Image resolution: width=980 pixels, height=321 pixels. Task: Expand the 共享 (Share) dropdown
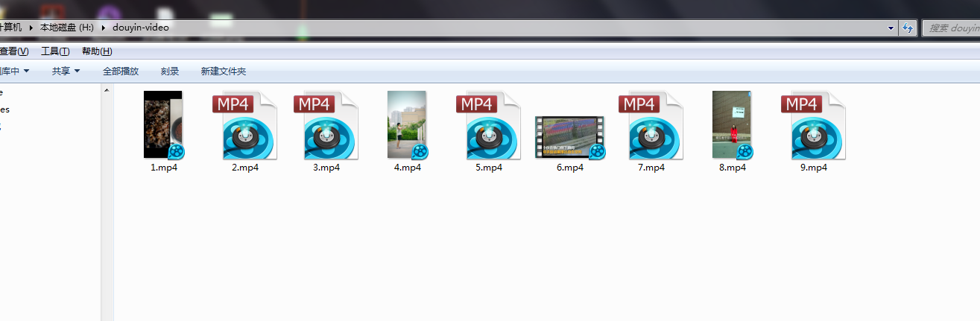[66, 71]
